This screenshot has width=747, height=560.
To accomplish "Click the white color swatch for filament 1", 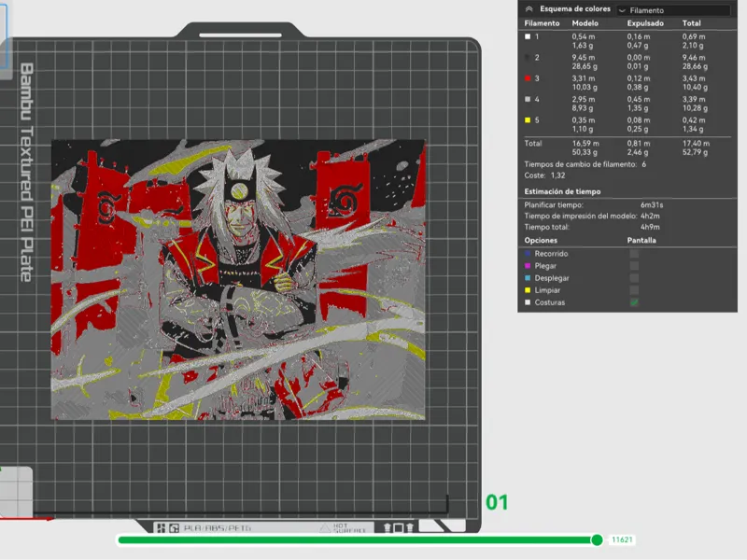I will pos(528,36).
